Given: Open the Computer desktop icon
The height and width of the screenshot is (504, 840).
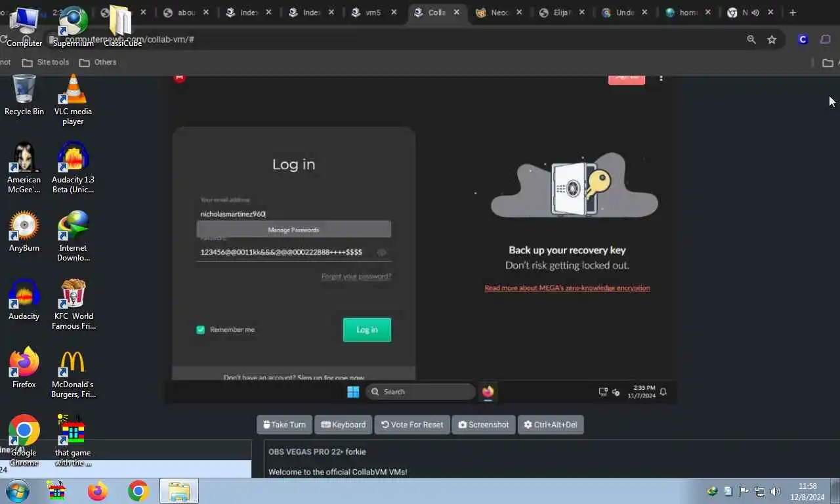Looking at the screenshot, I should coord(24,26).
